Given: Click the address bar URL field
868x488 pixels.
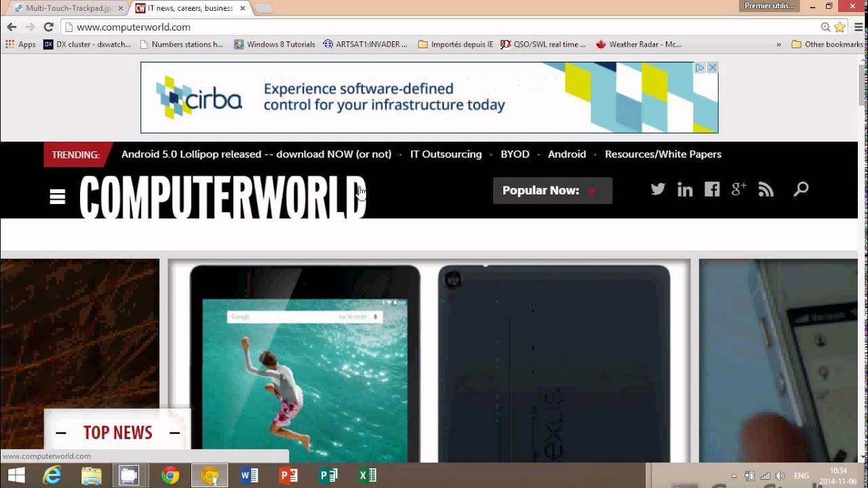Looking at the screenshot, I should [x=441, y=27].
